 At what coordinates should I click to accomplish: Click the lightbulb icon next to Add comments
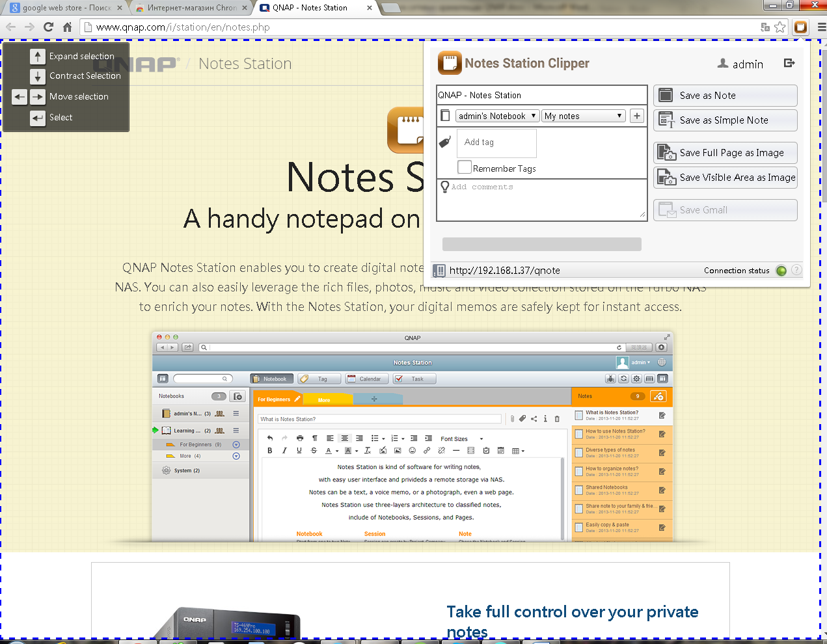445,187
